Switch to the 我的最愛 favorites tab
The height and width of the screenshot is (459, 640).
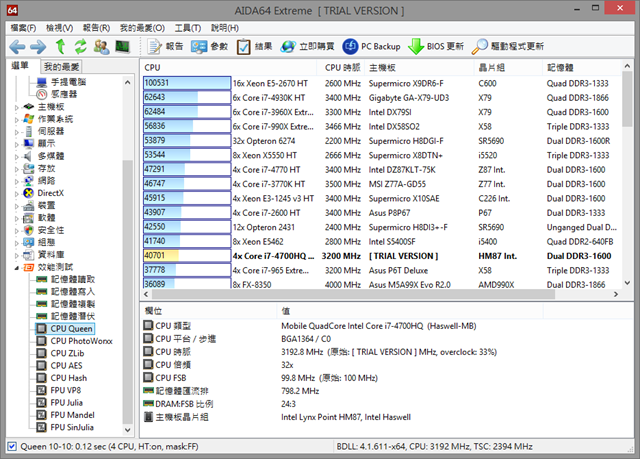coord(61,67)
